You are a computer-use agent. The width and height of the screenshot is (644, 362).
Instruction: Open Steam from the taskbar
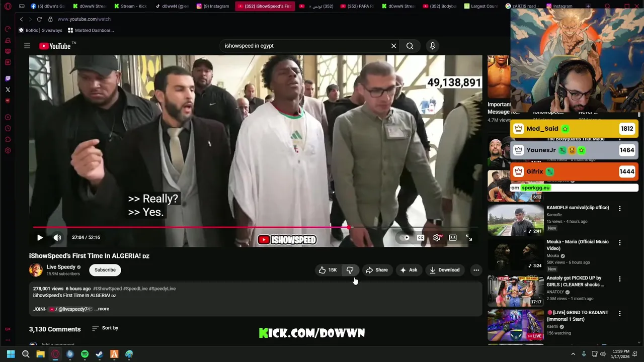coord(99,354)
